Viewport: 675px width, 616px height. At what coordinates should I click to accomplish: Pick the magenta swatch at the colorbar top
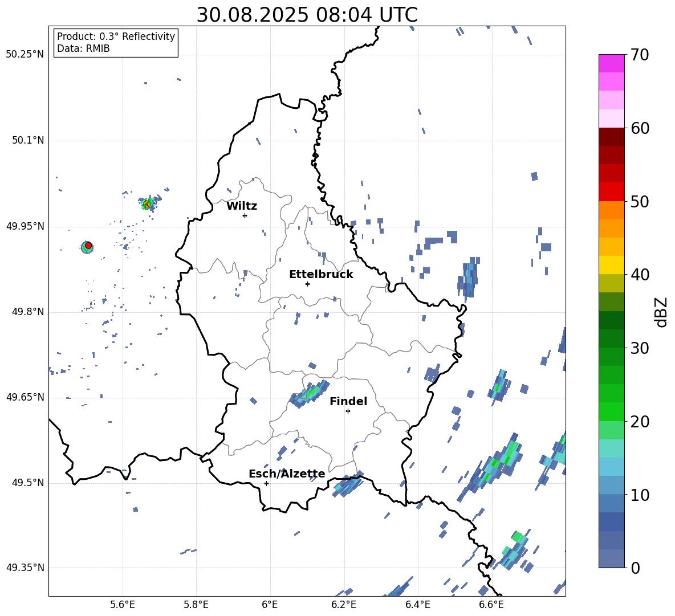pyautogui.click(x=611, y=63)
